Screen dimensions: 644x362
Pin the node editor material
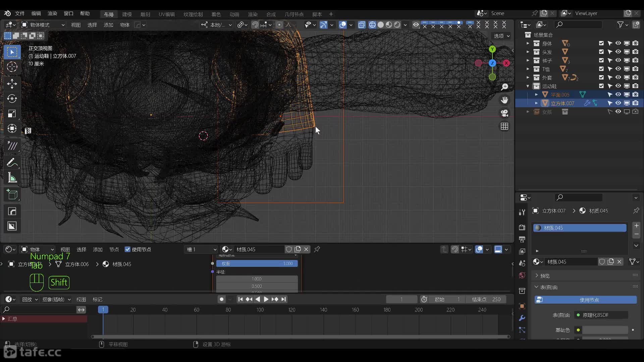tap(317, 249)
